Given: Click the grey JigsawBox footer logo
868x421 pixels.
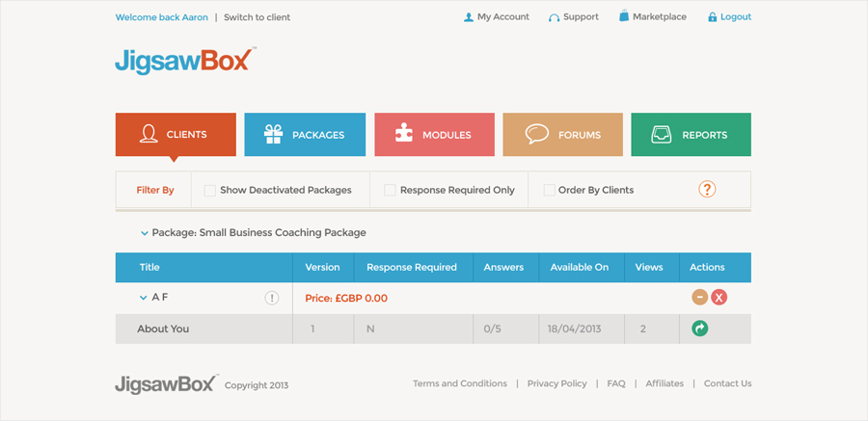Looking at the screenshot, I should click(167, 383).
